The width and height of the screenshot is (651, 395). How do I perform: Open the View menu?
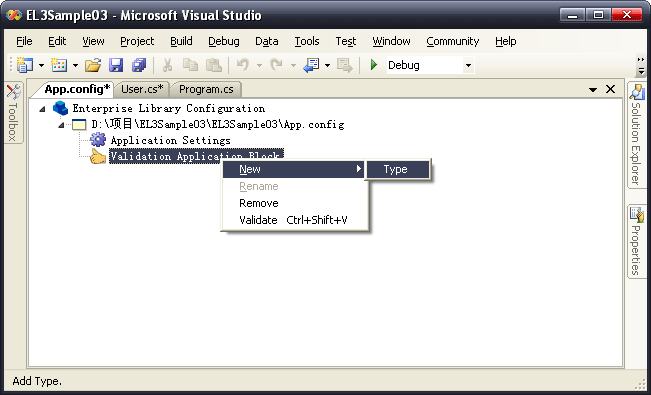(x=93, y=41)
